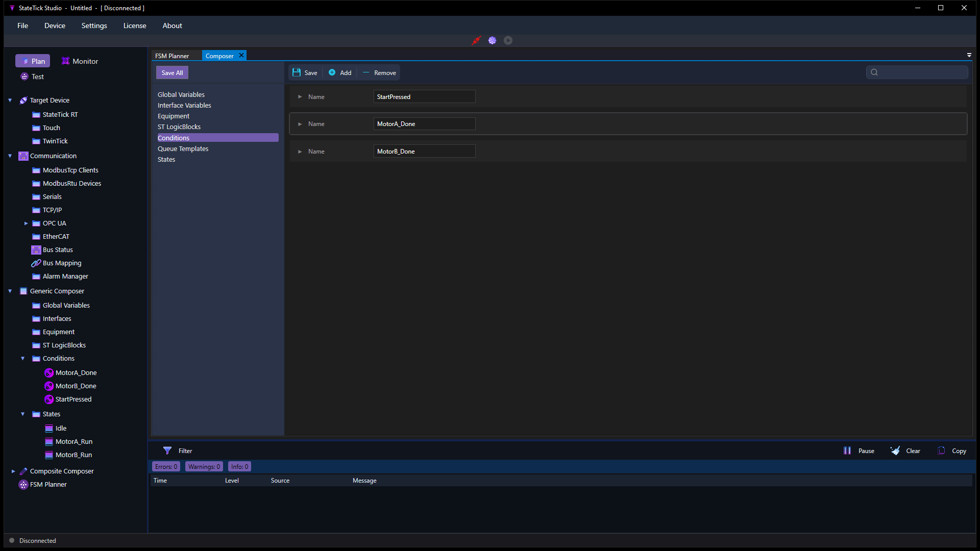980x551 pixels.
Task: Open Bus Status node
Action: (x=52, y=250)
